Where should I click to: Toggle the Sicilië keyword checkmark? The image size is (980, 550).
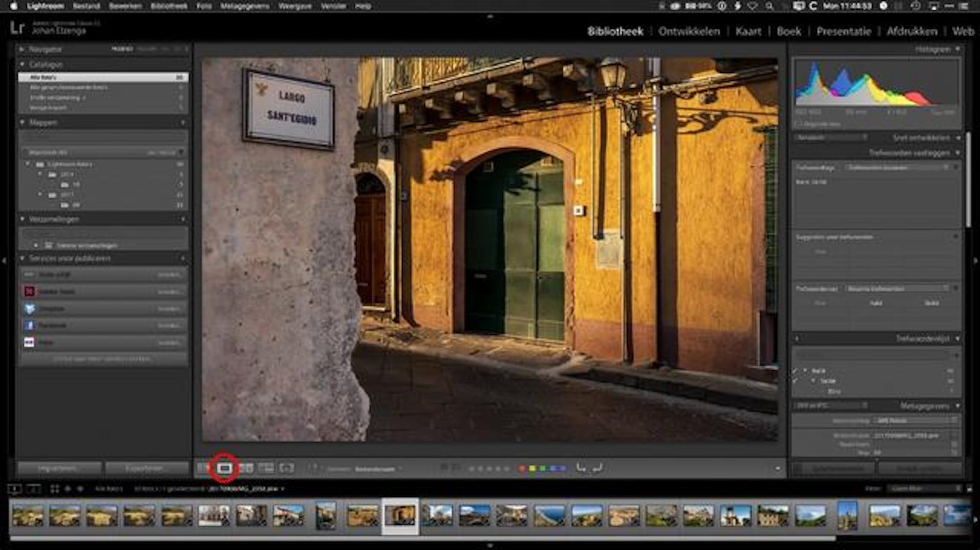[796, 381]
